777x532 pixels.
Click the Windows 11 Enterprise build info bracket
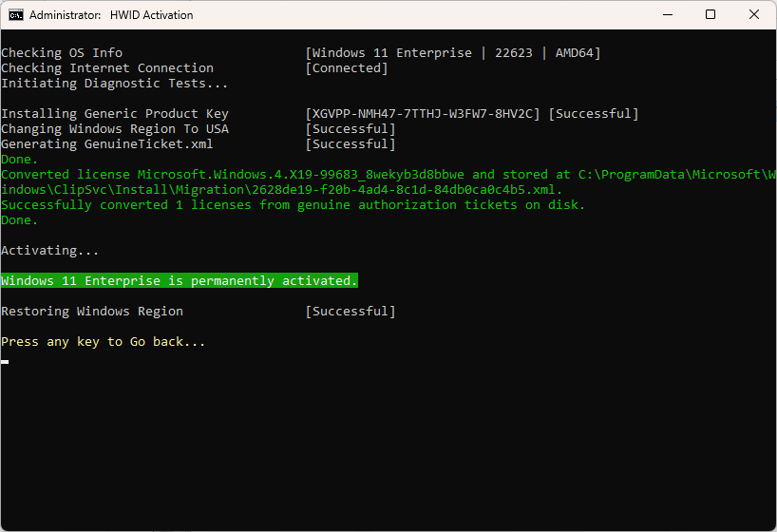453,53
